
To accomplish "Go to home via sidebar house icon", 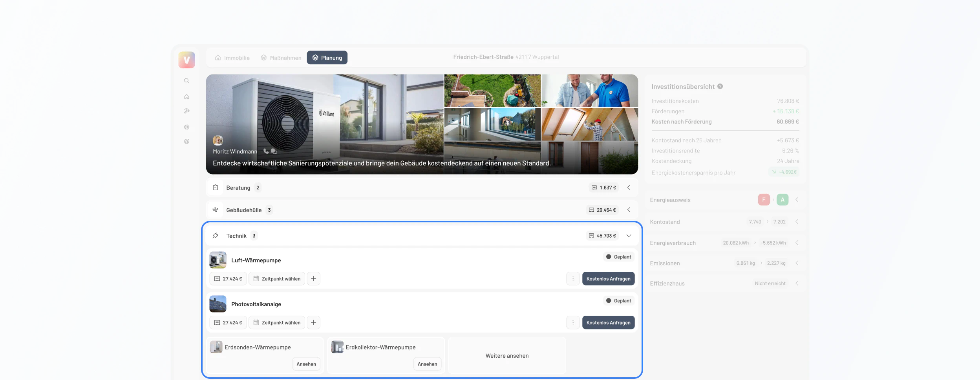I will click(186, 96).
